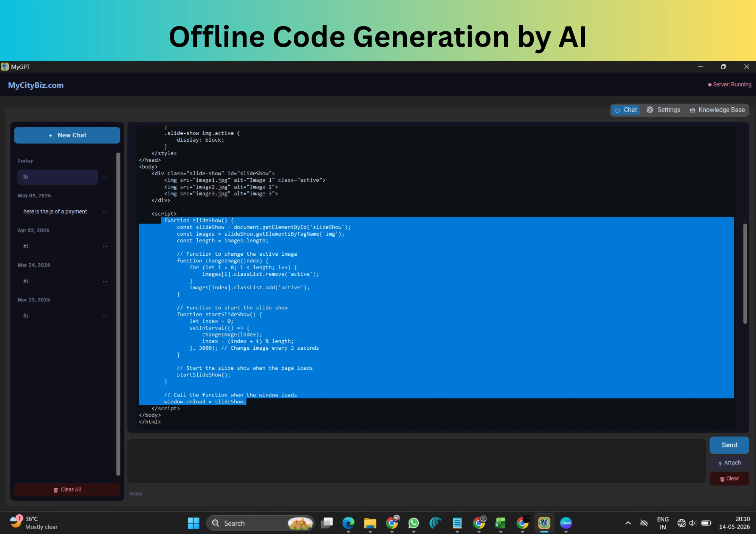Click Clear All chat history button
Screen dimensions: 756x534
(x=67, y=489)
